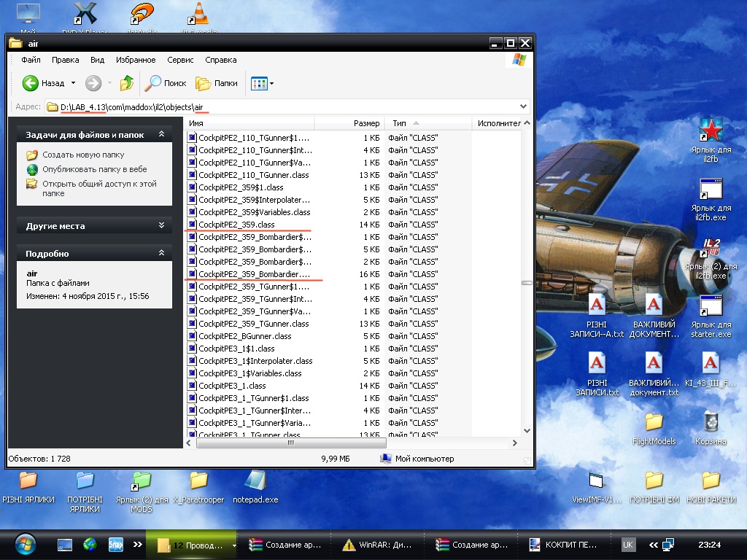The image size is (747, 560).
Task: Select the CockpitPE2_359.class file
Action: tap(236, 225)
